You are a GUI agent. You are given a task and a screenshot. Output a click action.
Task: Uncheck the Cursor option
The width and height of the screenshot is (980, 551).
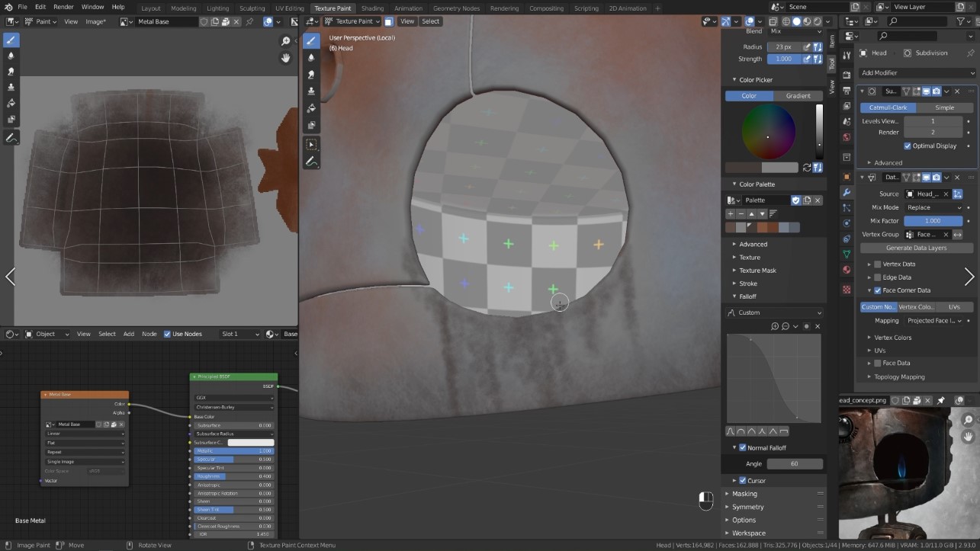(743, 480)
